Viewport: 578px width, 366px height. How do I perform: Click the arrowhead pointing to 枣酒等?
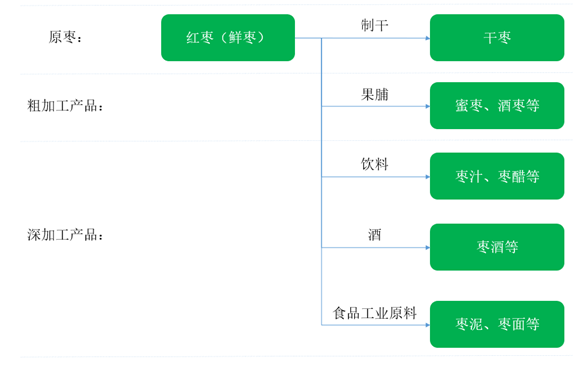[x=428, y=248]
